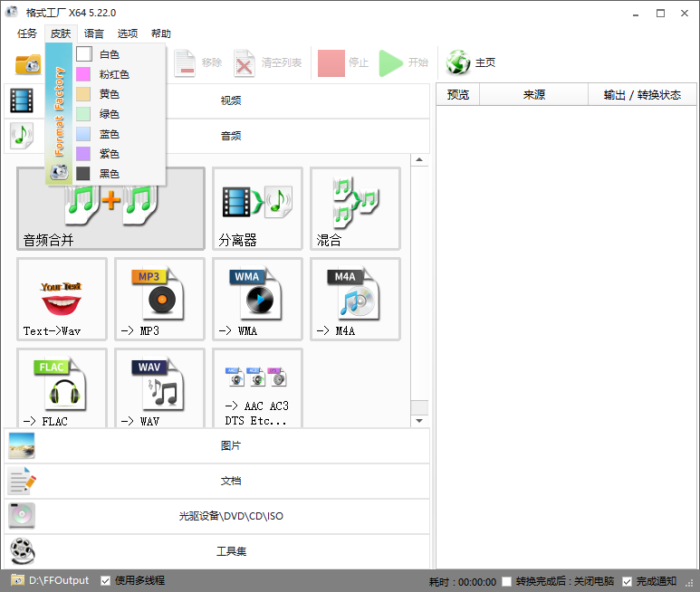Choose the 绿色 skin entry
Image resolution: width=700 pixels, height=592 pixels.
(119, 114)
